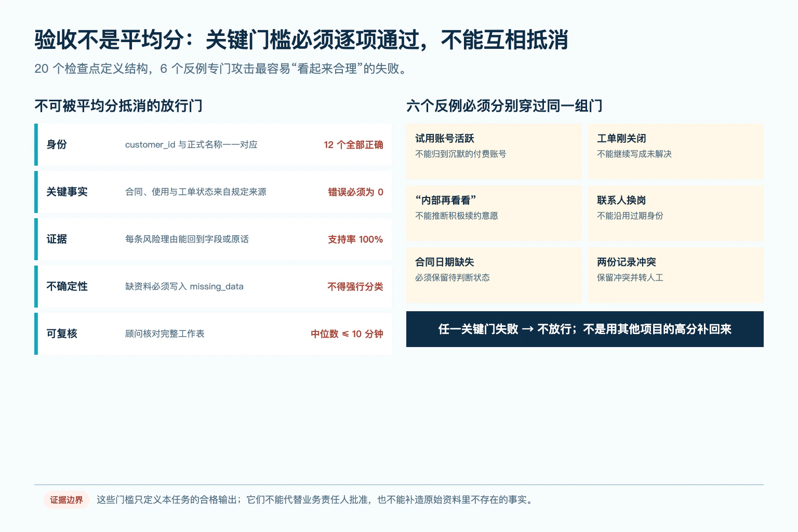Image resolution: width=798 pixels, height=532 pixels.
Task: Click the card title 工单刚关闭
Action: (x=621, y=138)
